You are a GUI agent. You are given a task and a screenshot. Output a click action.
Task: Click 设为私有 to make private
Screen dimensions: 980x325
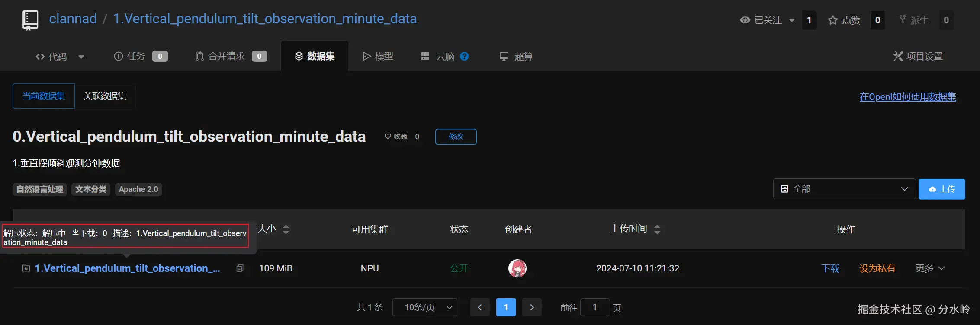click(877, 268)
